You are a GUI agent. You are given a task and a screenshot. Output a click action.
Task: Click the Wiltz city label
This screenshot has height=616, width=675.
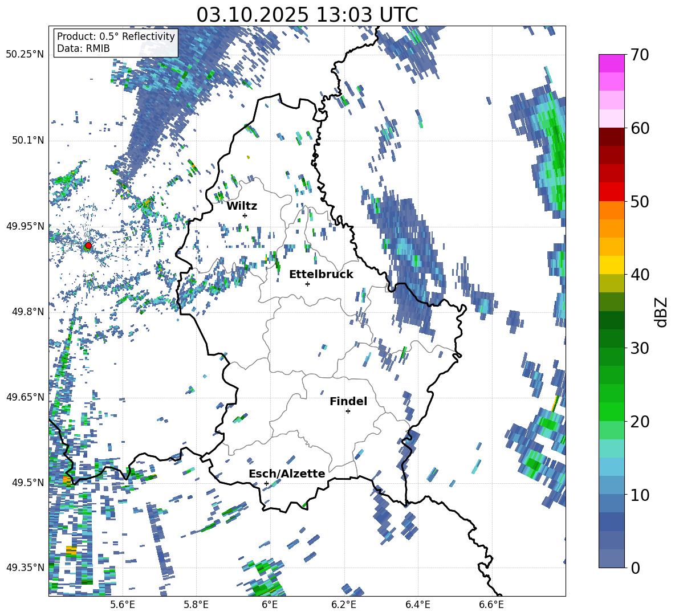point(242,206)
